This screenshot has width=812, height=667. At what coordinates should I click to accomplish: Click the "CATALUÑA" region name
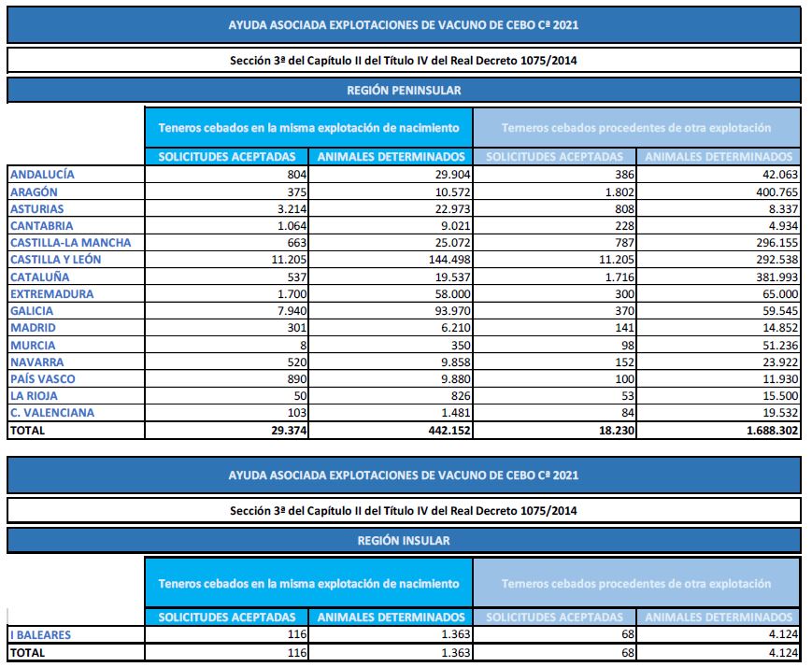pyautogui.click(x=40, y=277)
